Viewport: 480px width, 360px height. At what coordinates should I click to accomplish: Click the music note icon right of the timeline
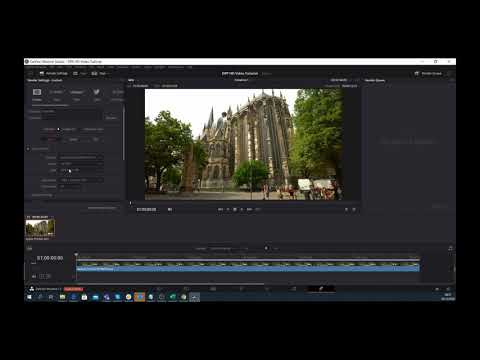click(450, 248)
